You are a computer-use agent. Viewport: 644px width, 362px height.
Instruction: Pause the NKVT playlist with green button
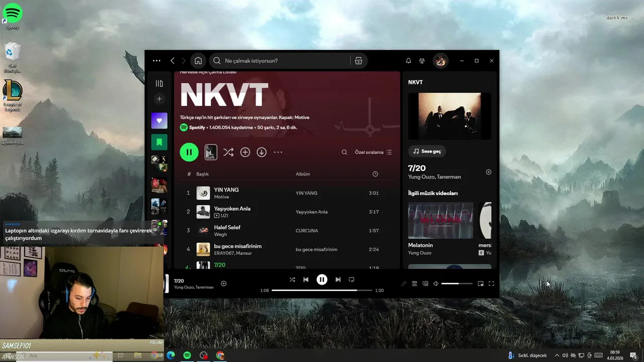click(x=189, y=152)
